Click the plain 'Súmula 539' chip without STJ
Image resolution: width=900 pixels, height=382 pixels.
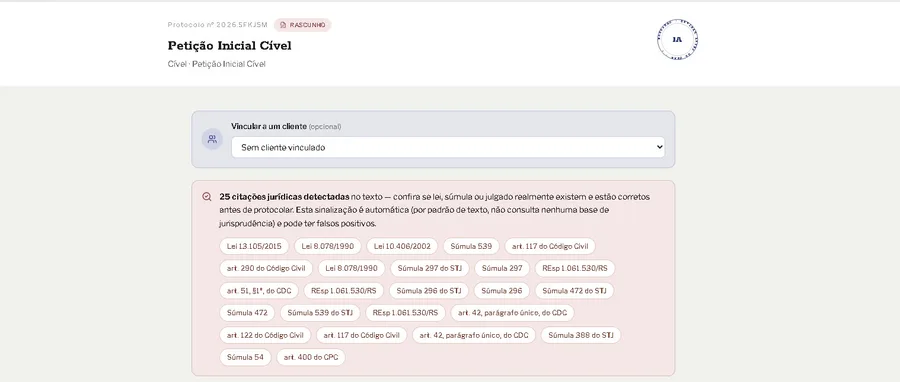tap(471, 246)
